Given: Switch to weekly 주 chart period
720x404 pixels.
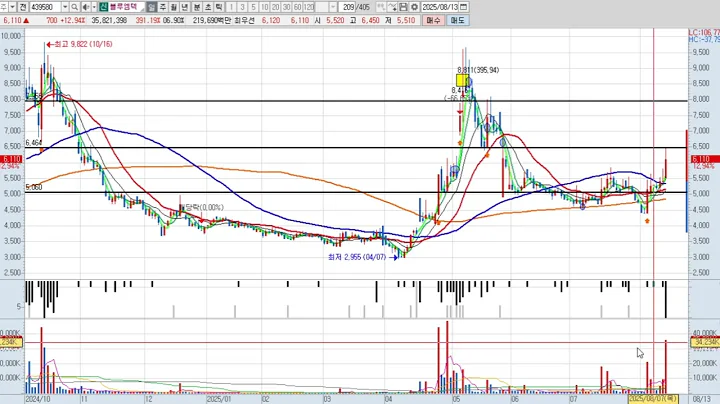Looking at the screenshot, I should [163, 7].
